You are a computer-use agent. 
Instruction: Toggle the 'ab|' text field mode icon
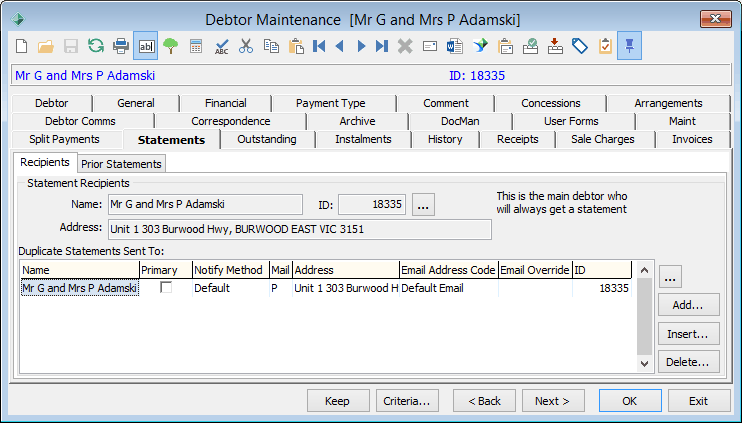tap(146, 46)
